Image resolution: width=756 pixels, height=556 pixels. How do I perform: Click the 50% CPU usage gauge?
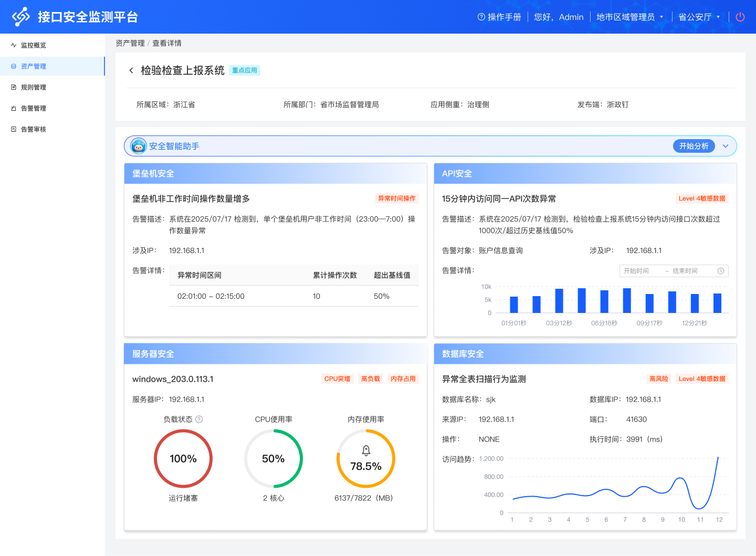coord(274,458)
